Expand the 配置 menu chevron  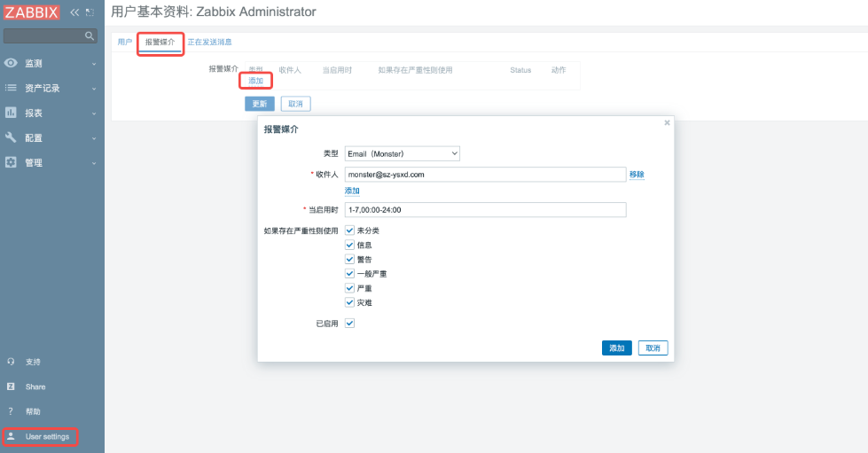point(94,138)
